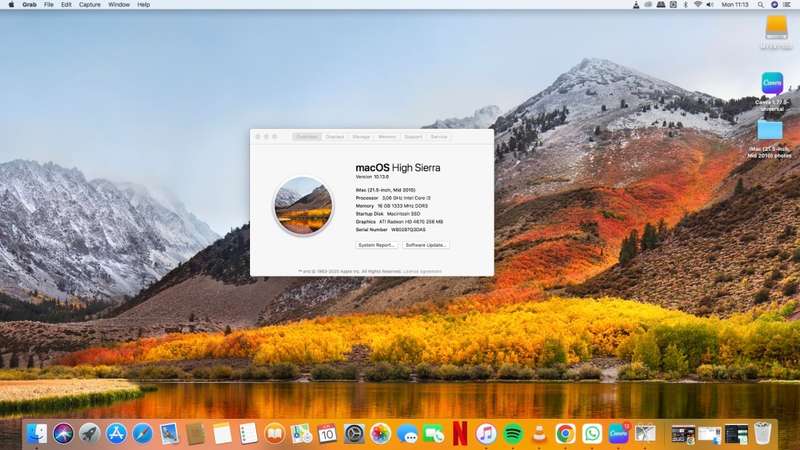The height and width of the screenshot is (450, 800).
Task: Launch Maps from the dock
Action: coord(301,434)
